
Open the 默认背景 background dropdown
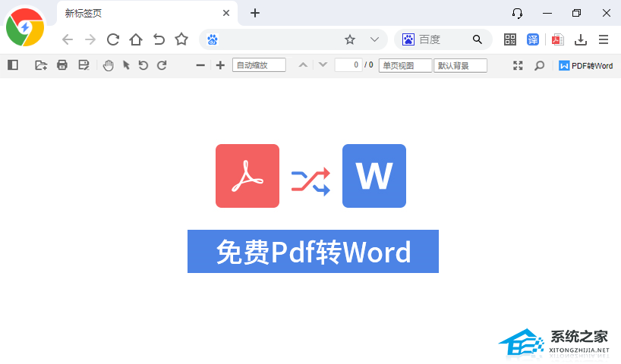click(460, 66)
